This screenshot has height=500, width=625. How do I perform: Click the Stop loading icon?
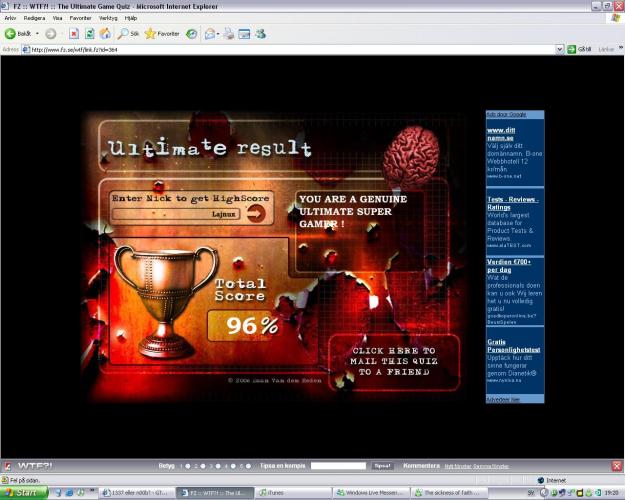pos(75,34)
